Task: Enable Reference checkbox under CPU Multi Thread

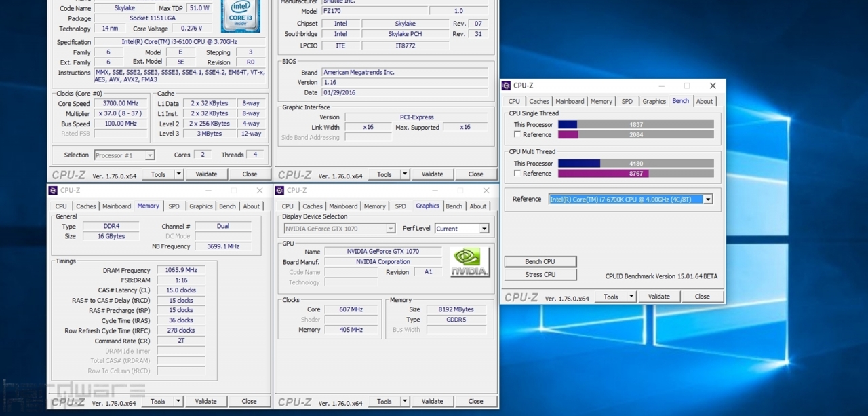Action: 517,174
